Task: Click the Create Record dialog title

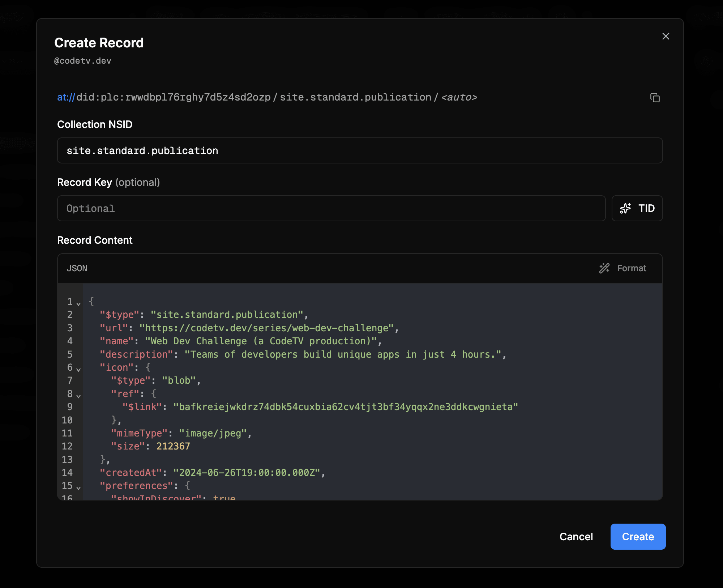Action: (99, 43)
